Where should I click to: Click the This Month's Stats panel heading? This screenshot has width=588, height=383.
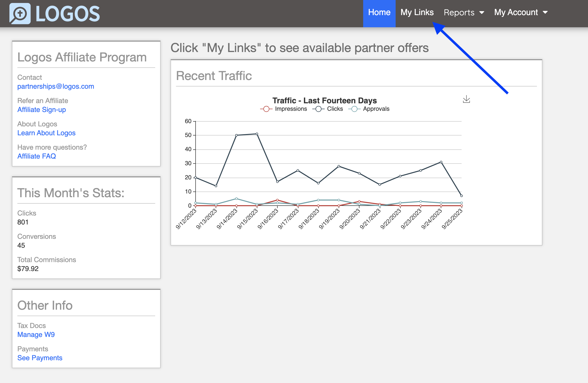(71, 193)
